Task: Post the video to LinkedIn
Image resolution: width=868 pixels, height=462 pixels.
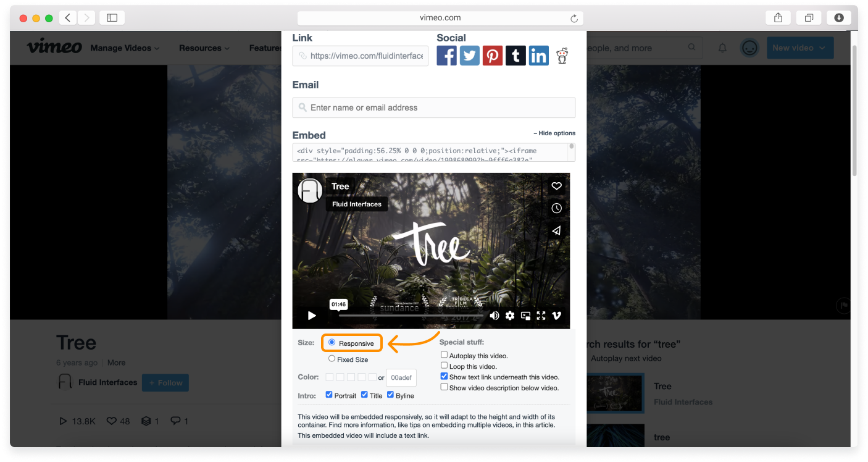Action: pos(538,56)
